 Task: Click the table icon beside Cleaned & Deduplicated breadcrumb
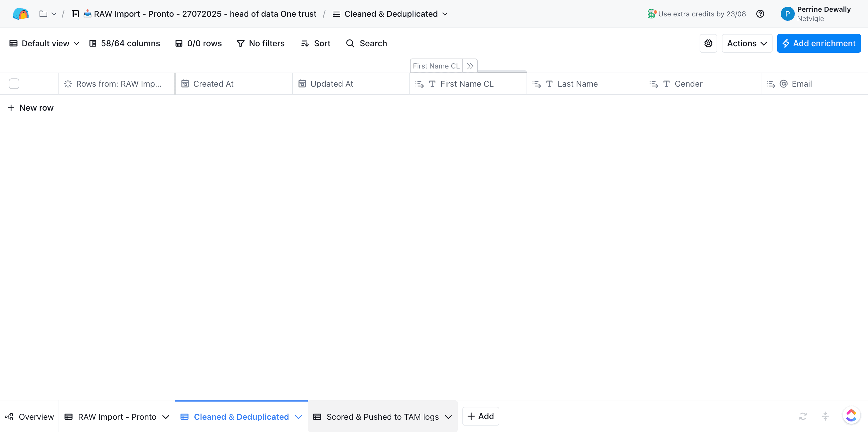point(336,14)
